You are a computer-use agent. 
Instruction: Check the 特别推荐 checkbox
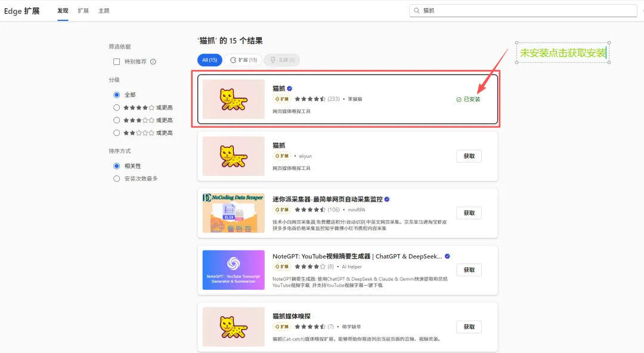117,61
